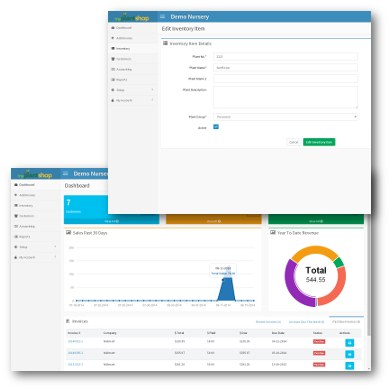Click the green Edit Inventory Item button
This screenshot has height=390, width=390.
(x=319, y=142)
